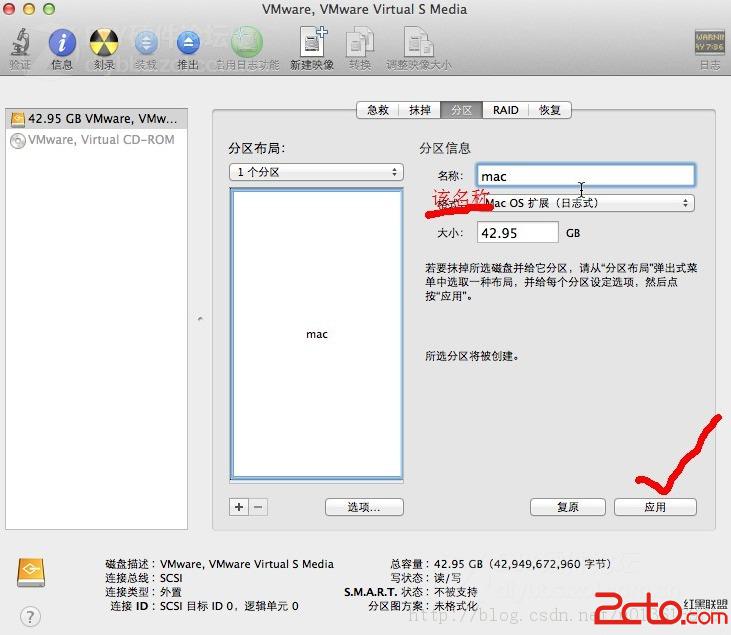Open the 选项… Options button
Viewport: 731px width, 635px height.
coord(364,507)
